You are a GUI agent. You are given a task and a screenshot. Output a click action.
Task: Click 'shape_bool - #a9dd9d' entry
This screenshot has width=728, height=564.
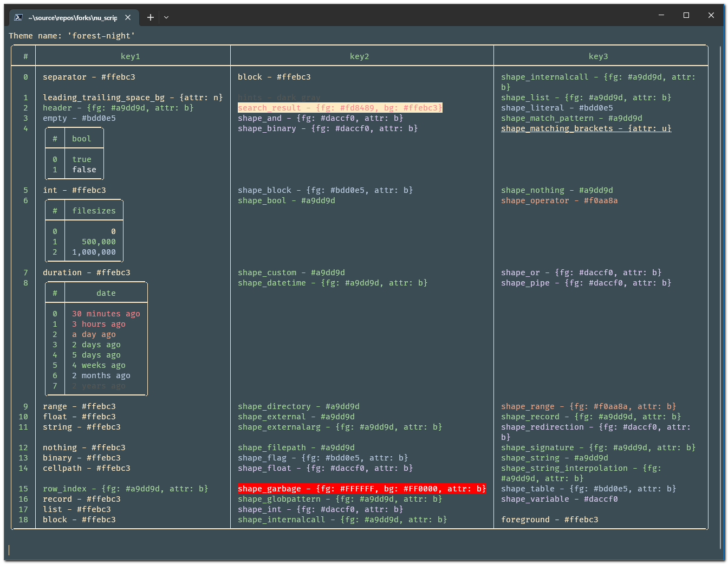pyautogui.click(x=287, y=200)
